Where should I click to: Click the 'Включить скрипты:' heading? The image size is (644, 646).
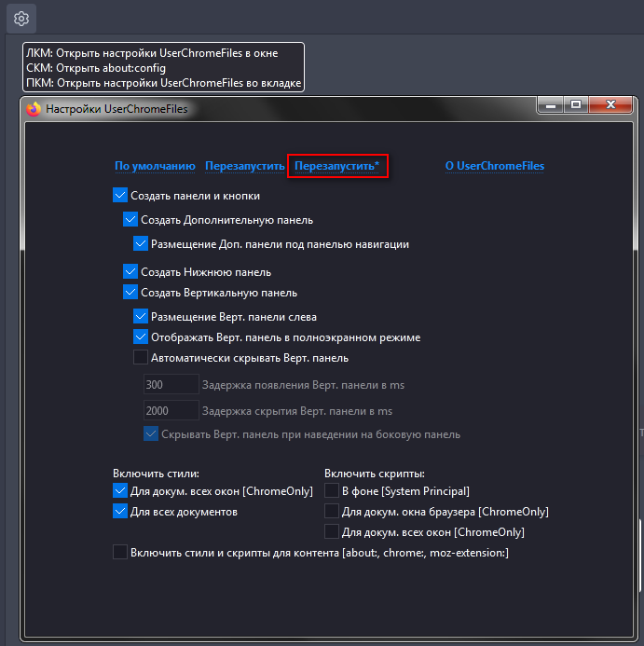[x=375, y=474]
